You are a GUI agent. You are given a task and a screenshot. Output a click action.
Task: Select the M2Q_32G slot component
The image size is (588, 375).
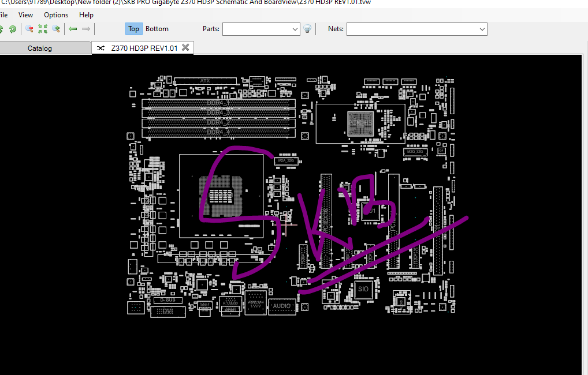click(x=415, y=152)
